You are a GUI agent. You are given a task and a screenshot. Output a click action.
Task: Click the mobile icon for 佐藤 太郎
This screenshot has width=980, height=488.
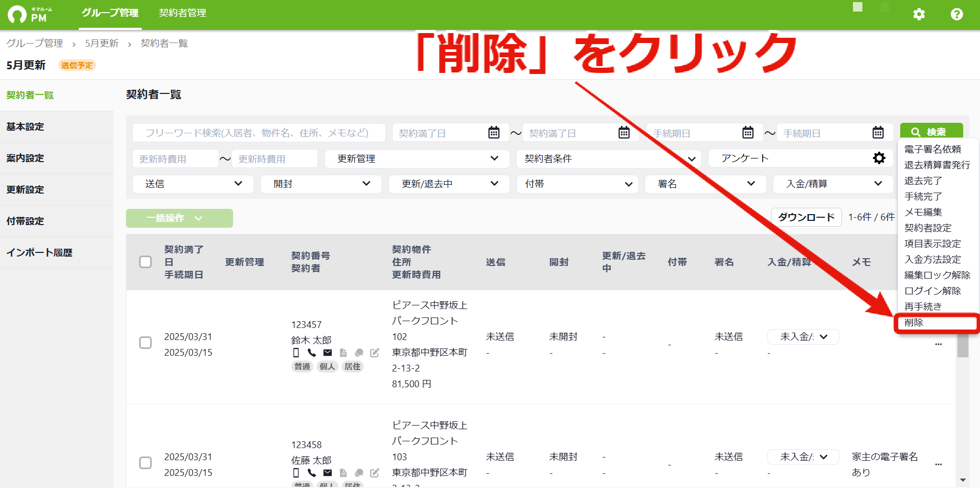pyautogui.click(x=296, y=473)
